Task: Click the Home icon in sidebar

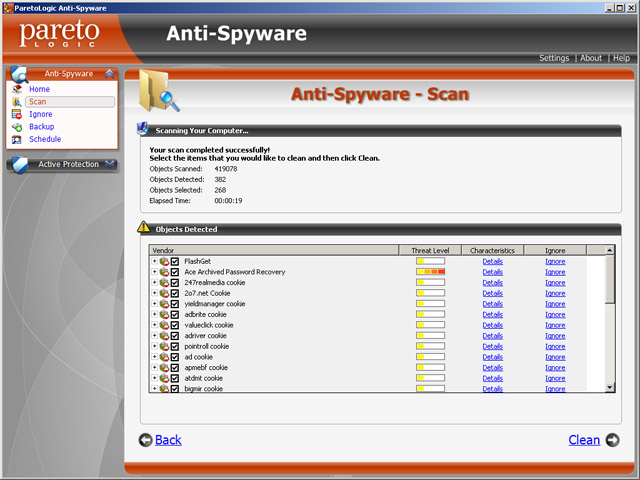Action: click(17, 89)
